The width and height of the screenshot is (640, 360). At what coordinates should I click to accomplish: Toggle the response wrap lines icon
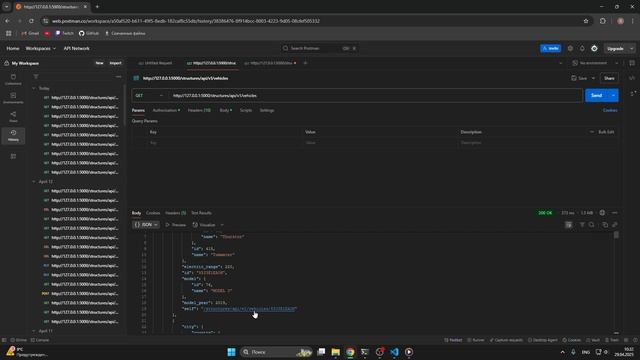[569, 225]
